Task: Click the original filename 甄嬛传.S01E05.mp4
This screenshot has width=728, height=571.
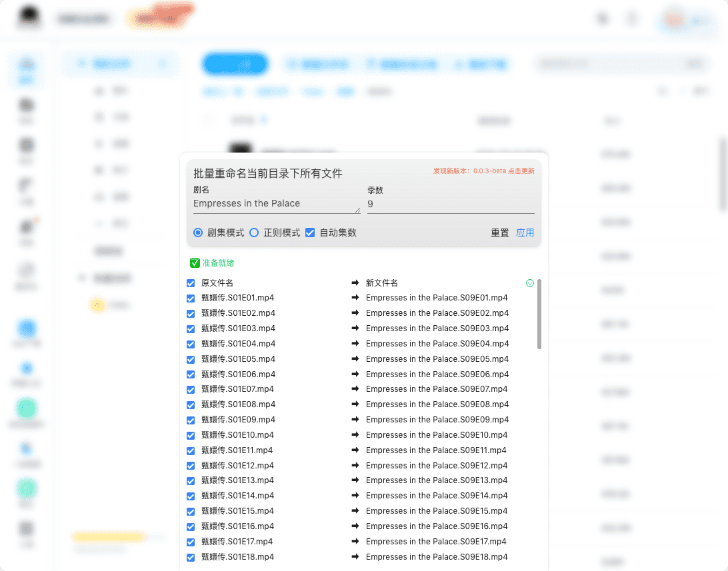Action: (238, 359)
